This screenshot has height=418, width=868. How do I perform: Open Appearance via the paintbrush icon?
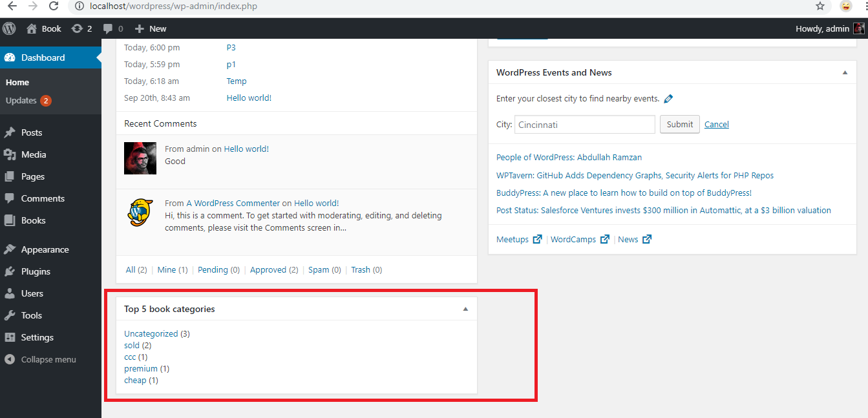coord(14,249)
